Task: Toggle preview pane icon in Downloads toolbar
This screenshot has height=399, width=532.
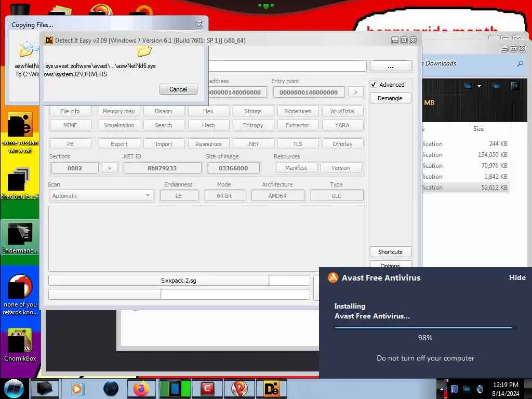Action: coord(496,86)
